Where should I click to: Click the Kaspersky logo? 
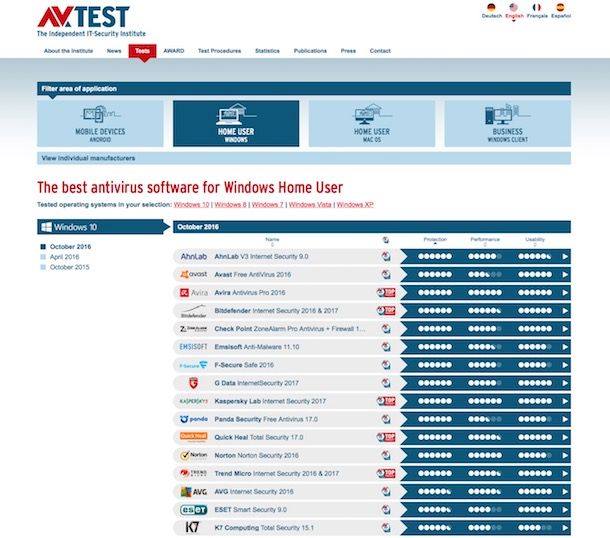(193, 401)
